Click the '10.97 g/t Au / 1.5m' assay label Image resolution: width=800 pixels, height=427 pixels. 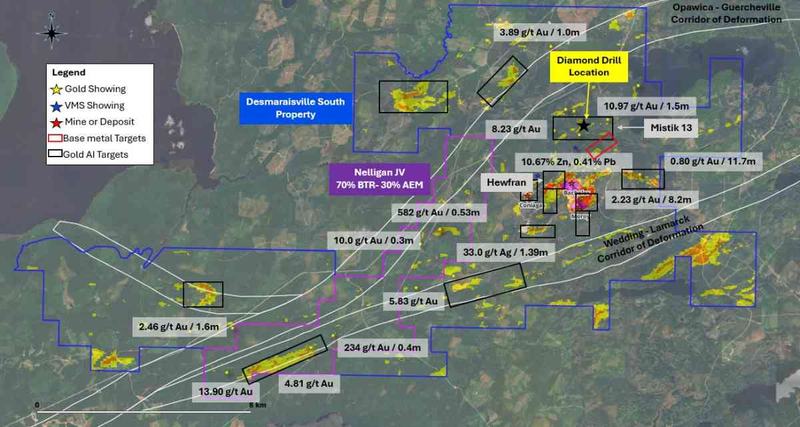pyautogui.click(x=646, y=107)
